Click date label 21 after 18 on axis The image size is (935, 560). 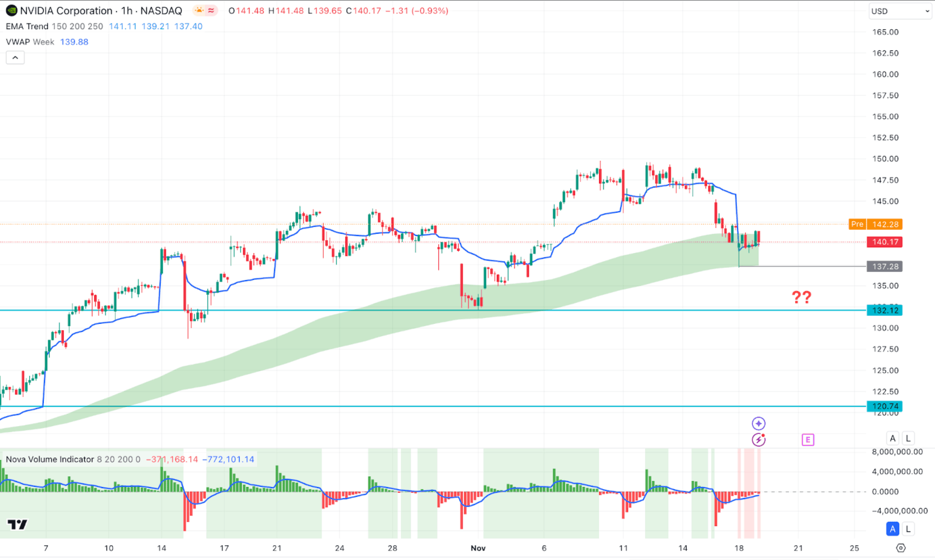click(798, 548)
